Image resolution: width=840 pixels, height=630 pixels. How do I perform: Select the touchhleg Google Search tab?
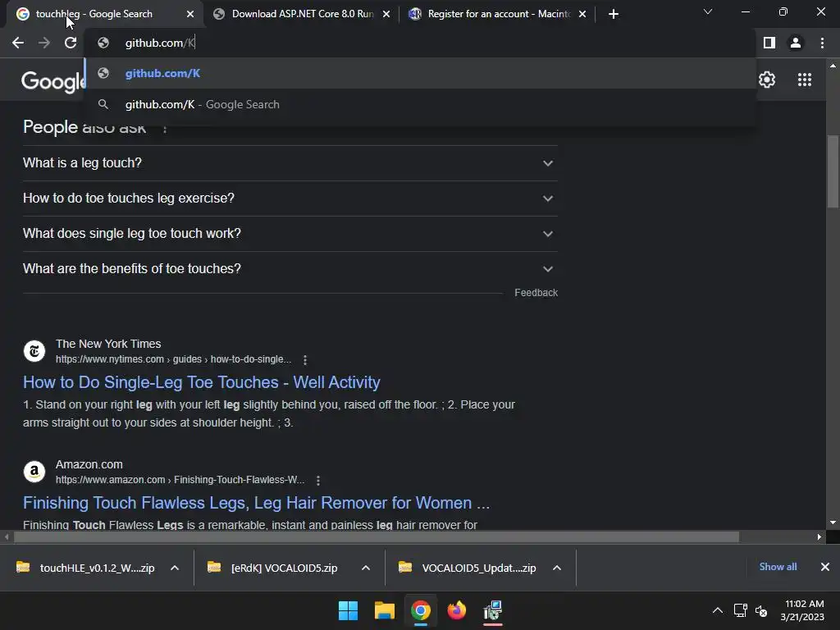tap(104, 14)
